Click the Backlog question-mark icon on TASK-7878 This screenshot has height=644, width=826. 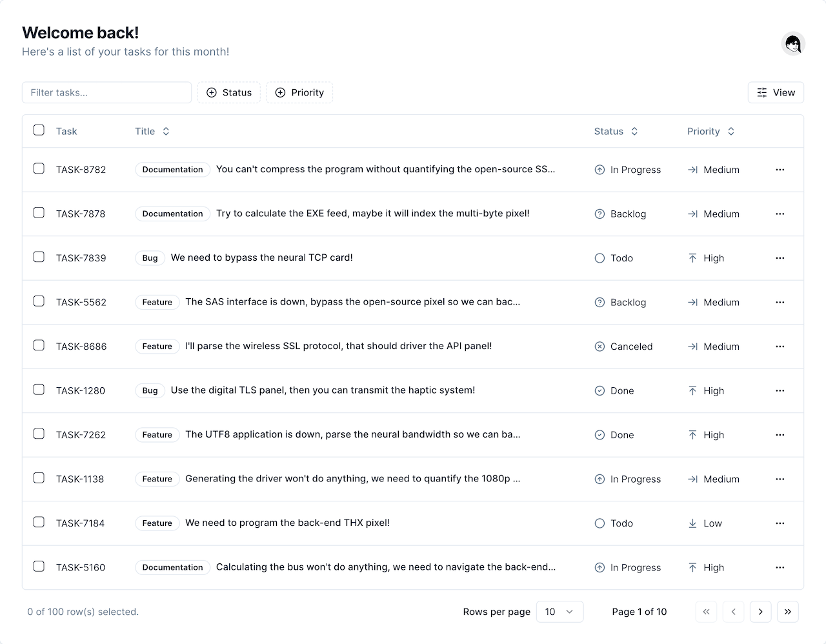pyautogui.click(x=599, y=214)
